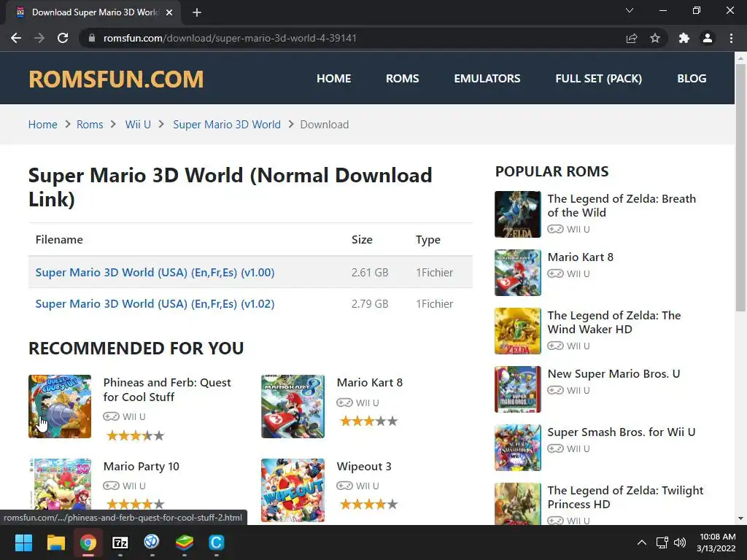Screen dimensions: 747x560
Task: Click the page vertical scrollbar thumb
Action: click(740, 188)
